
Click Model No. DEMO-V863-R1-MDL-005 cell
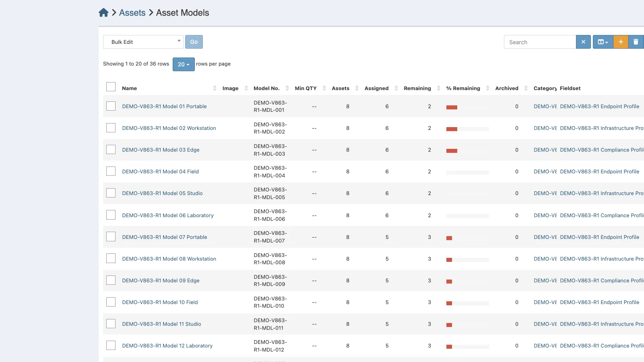coord(270,193)
